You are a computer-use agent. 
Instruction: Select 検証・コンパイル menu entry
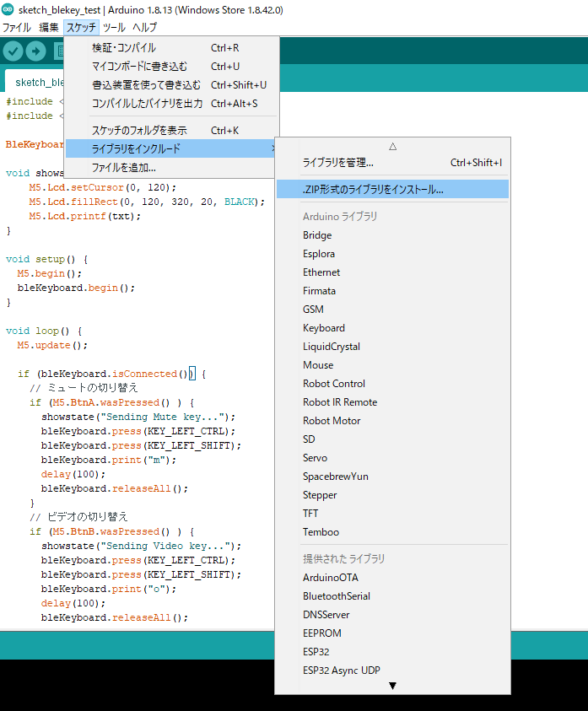(171, 47)
